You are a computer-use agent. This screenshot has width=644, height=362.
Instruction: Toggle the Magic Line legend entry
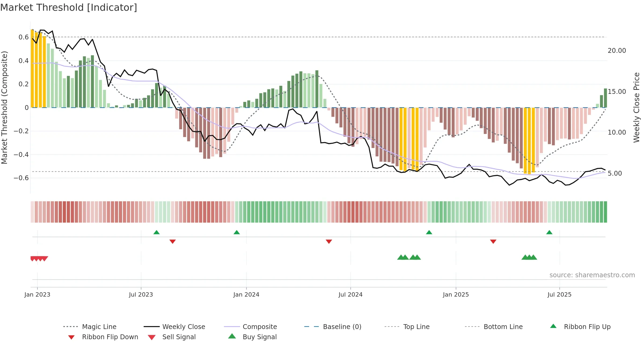pyautogui.click(x=90, y=327)
